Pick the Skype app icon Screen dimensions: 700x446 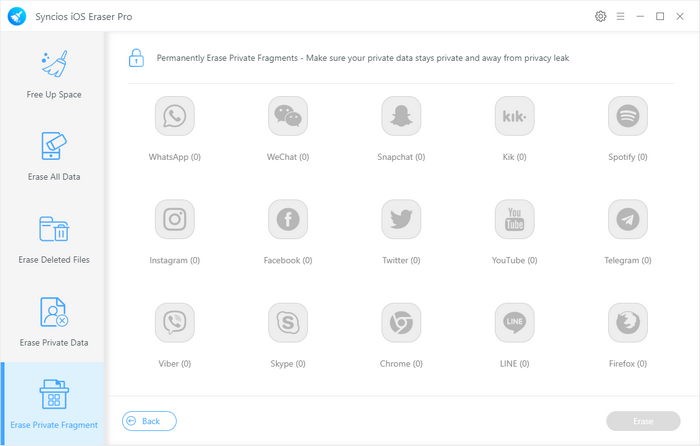click(288, 322)
